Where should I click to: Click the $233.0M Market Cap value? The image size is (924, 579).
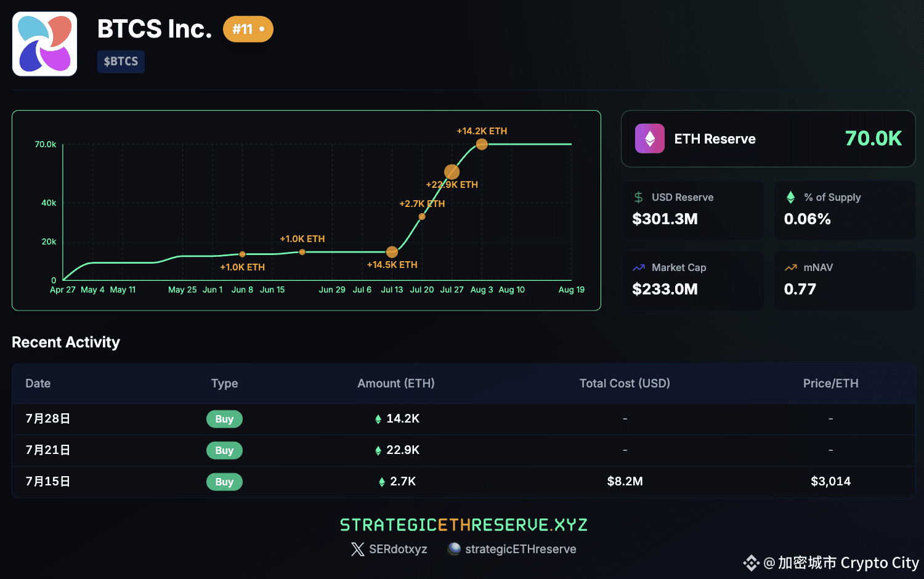[x=665, y=289]
